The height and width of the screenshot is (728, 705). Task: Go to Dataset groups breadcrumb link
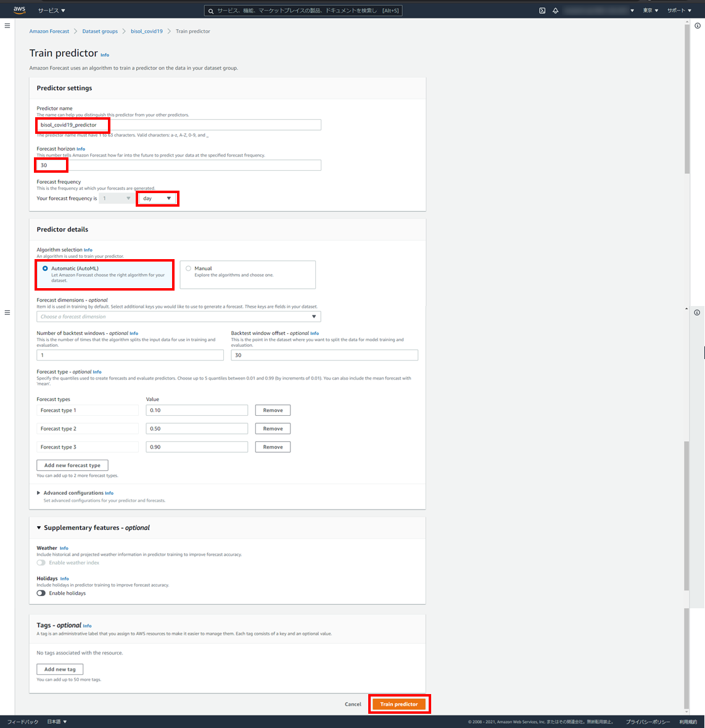(100, 31)
